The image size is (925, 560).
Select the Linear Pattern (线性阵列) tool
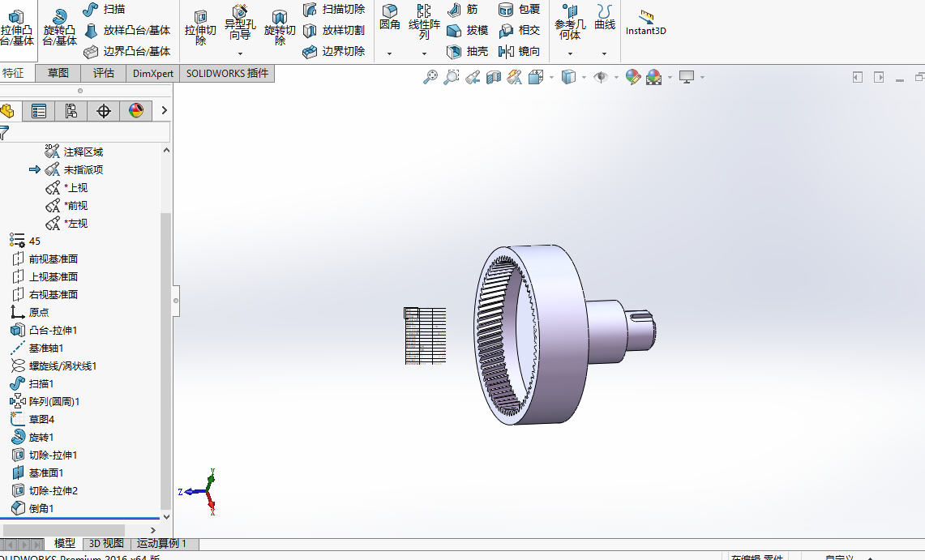pos(424,23)
